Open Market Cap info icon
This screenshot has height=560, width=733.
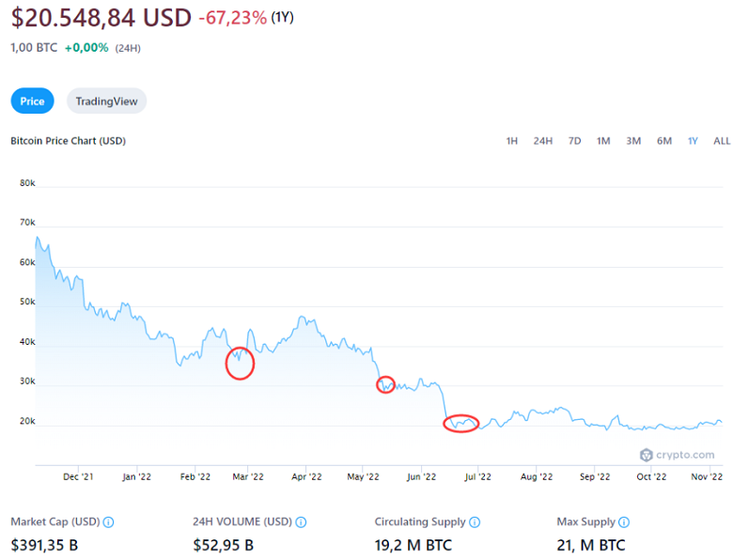108,522
